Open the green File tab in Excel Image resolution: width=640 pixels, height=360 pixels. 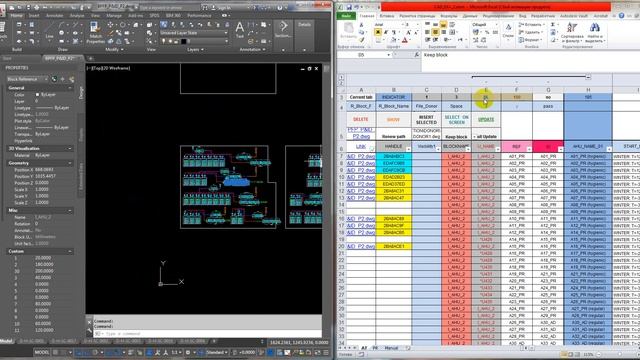pos(346,16)
